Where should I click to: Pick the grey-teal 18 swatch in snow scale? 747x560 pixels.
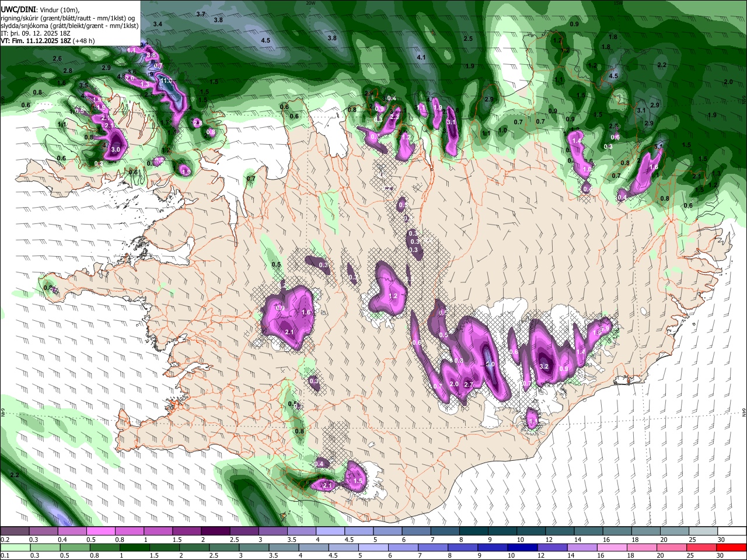coord(645,531)
